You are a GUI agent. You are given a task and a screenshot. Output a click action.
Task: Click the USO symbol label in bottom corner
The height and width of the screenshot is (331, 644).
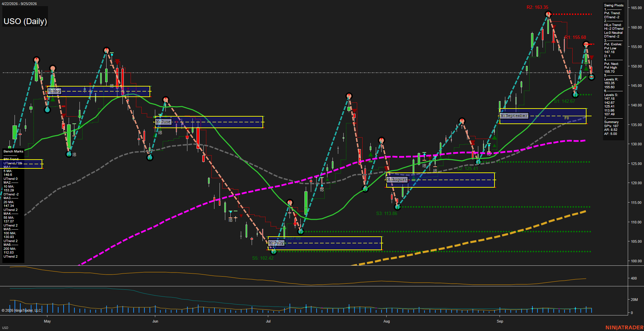pyautogui.click(x=5, y=328)
